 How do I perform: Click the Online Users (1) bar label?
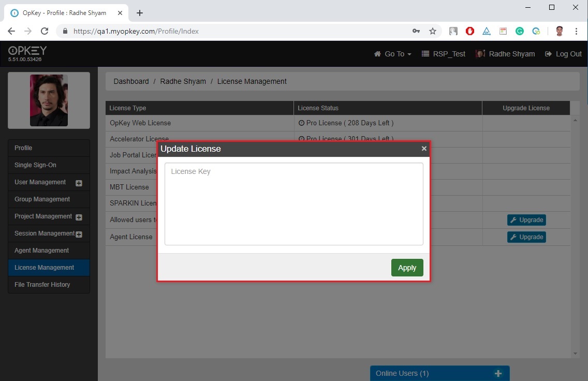(402, 374)
